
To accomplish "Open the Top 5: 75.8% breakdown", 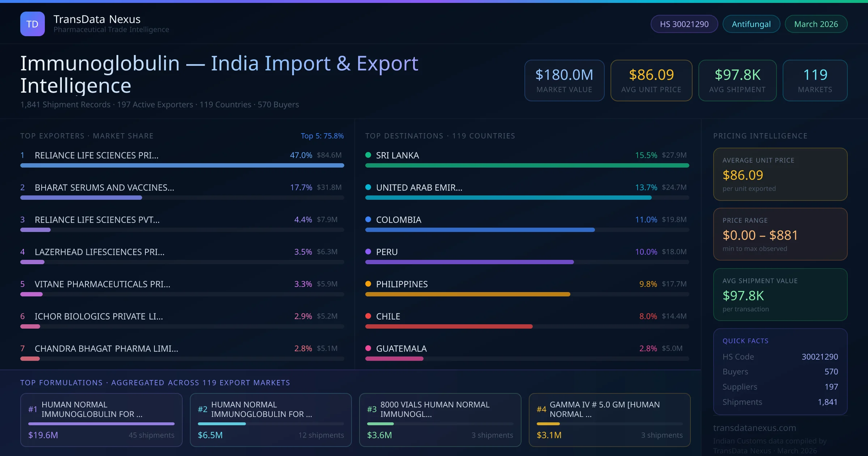I will tap(322, 136).
